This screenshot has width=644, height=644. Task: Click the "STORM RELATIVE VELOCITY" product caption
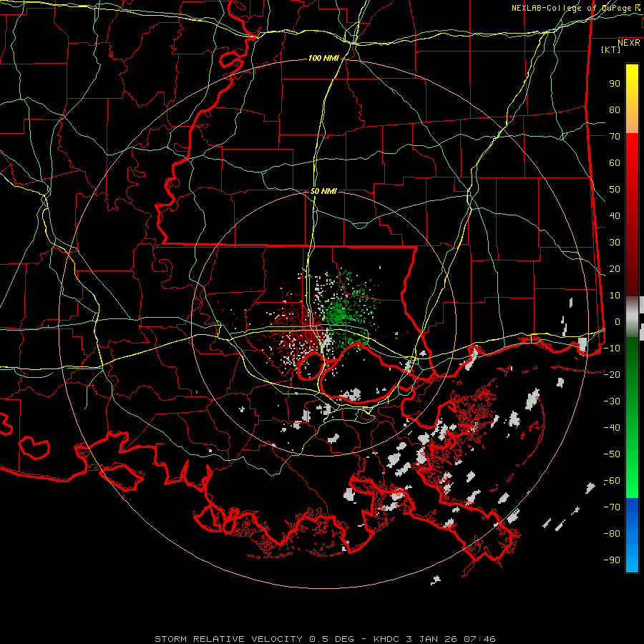click(x=228, y=639)
